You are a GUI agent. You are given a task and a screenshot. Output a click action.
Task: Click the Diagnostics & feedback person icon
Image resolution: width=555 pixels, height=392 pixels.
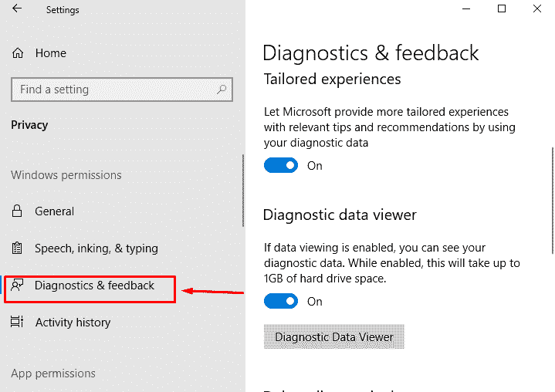point(18,286)
